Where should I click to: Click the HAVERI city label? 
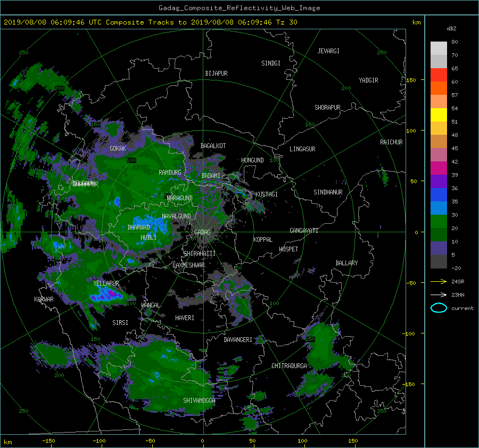pyautogui.click(x=185, y=318)
